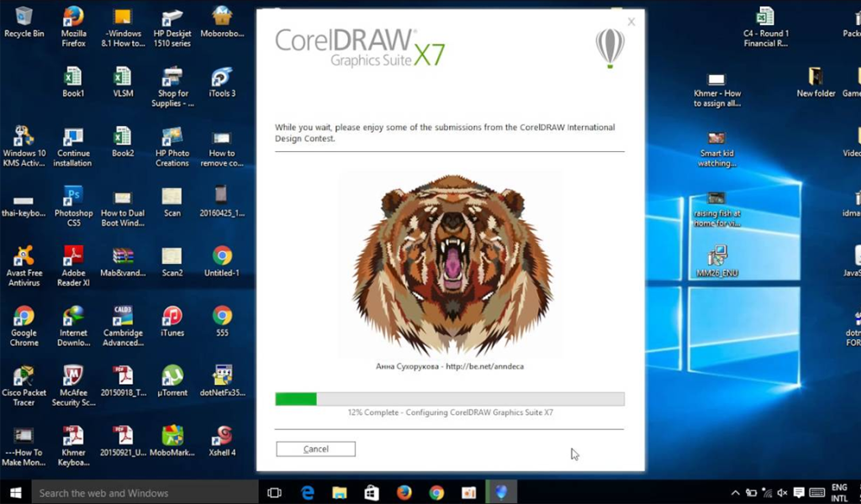Select the How To Make Money file
The height and width of the screenshot is (504, 861).
24,447
